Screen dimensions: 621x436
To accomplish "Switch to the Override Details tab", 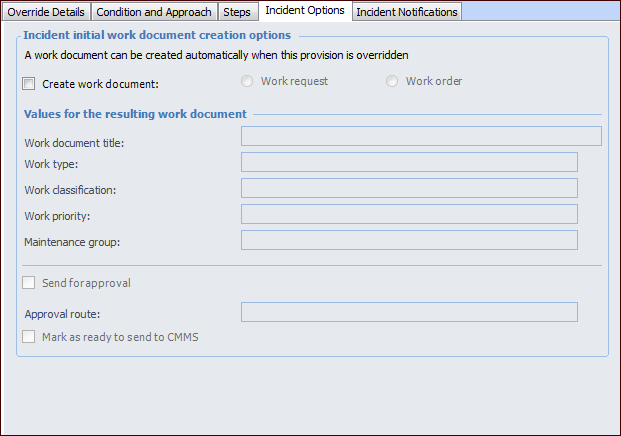I will (46, 12).
